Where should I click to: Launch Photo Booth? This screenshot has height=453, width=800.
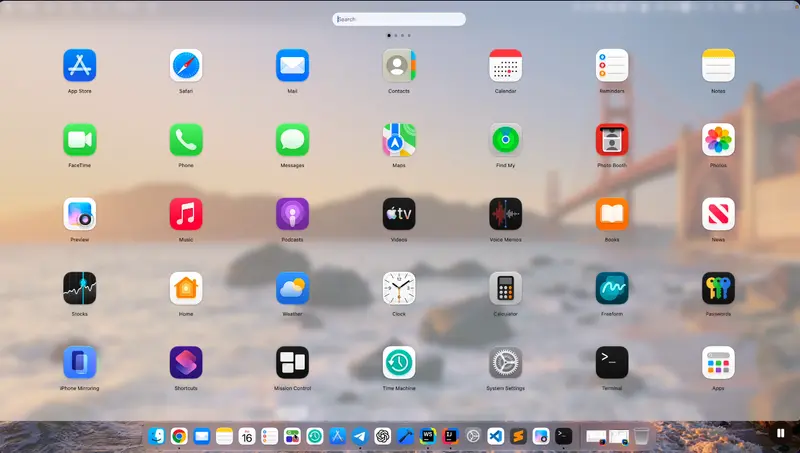612,140
